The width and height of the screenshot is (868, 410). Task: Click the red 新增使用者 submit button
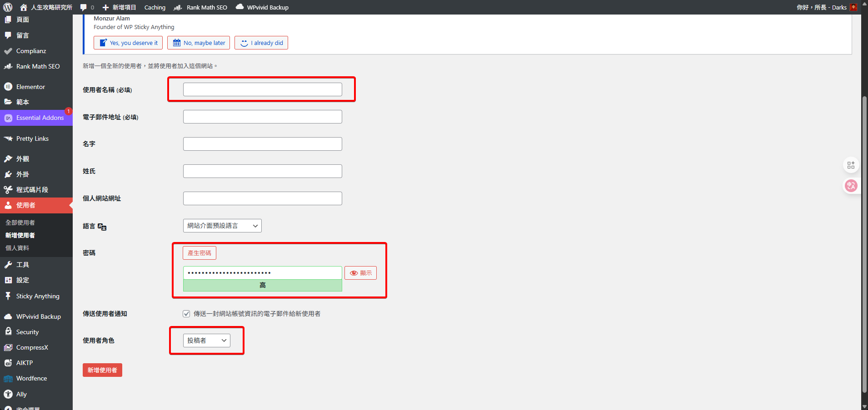[102, 370]
